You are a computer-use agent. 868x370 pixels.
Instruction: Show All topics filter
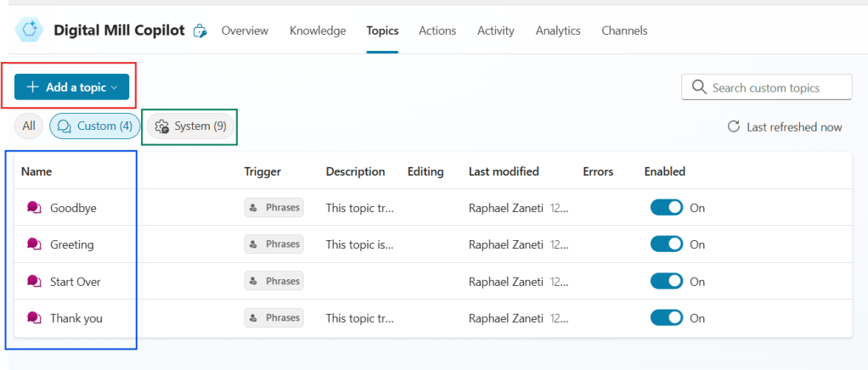coord(29,126)
